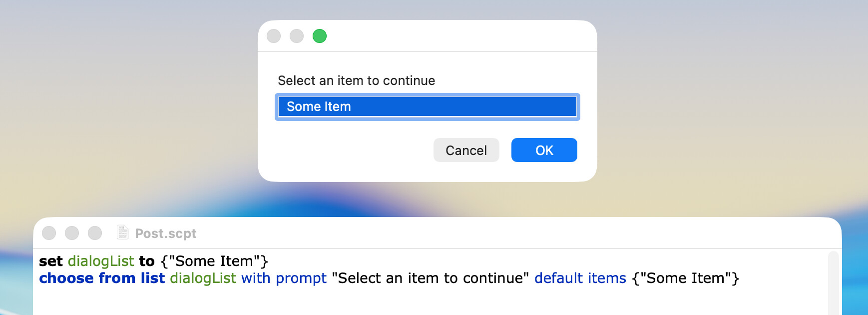Click the Post.scpt window's zoom button

[95, 233]
